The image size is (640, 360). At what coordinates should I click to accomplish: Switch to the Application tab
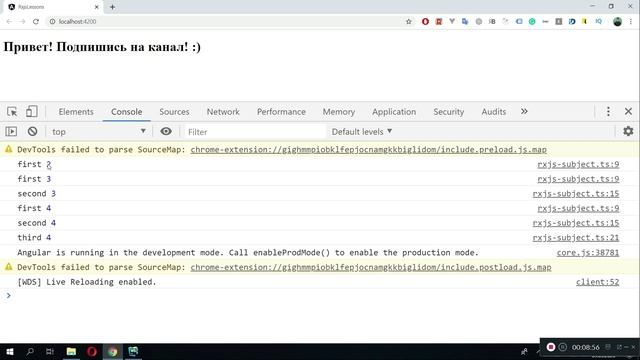click(394, 111)
